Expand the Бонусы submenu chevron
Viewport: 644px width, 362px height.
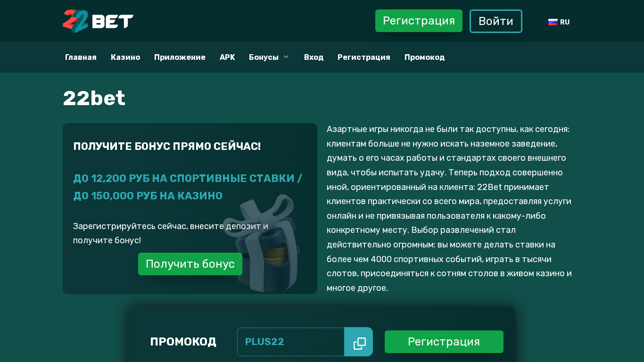(286, 57)
